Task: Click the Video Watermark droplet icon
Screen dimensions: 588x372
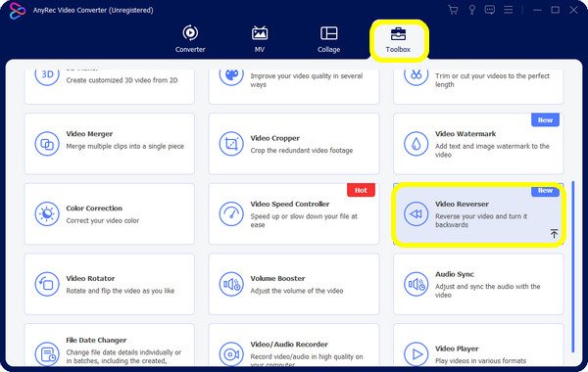Action: (416, 144)
